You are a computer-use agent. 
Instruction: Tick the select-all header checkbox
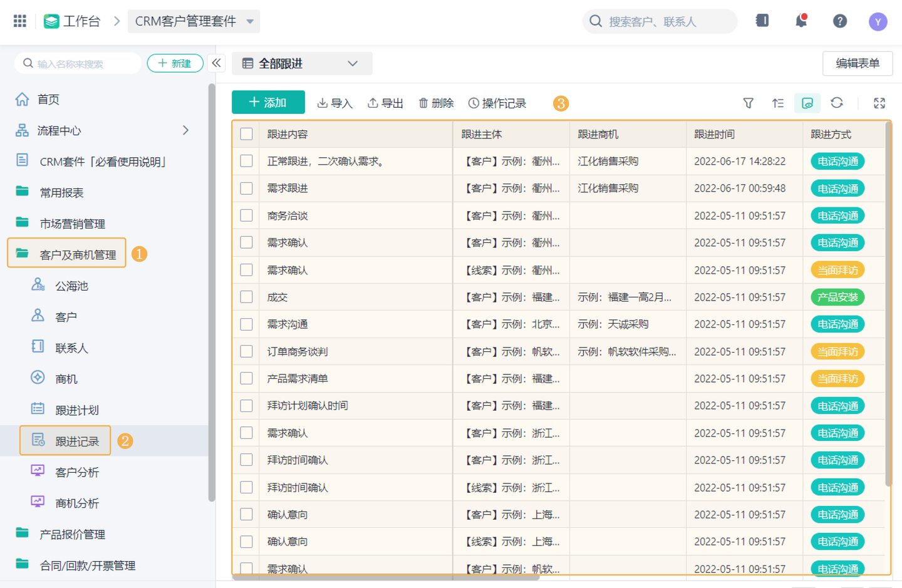click(246, 134)
